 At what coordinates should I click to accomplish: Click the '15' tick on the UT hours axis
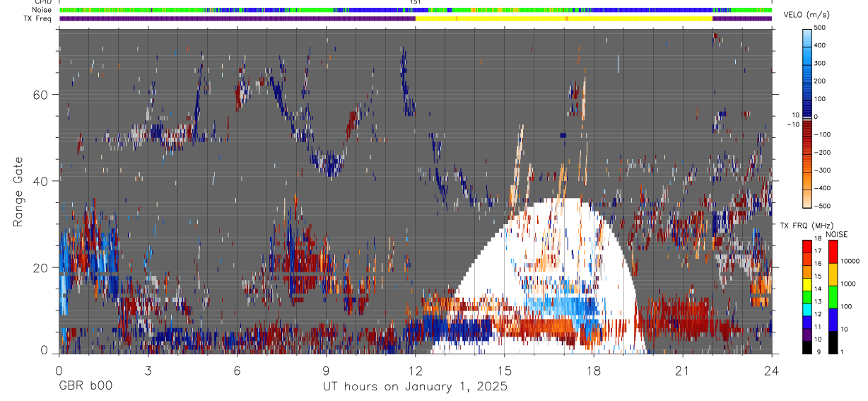coord(505,371)
